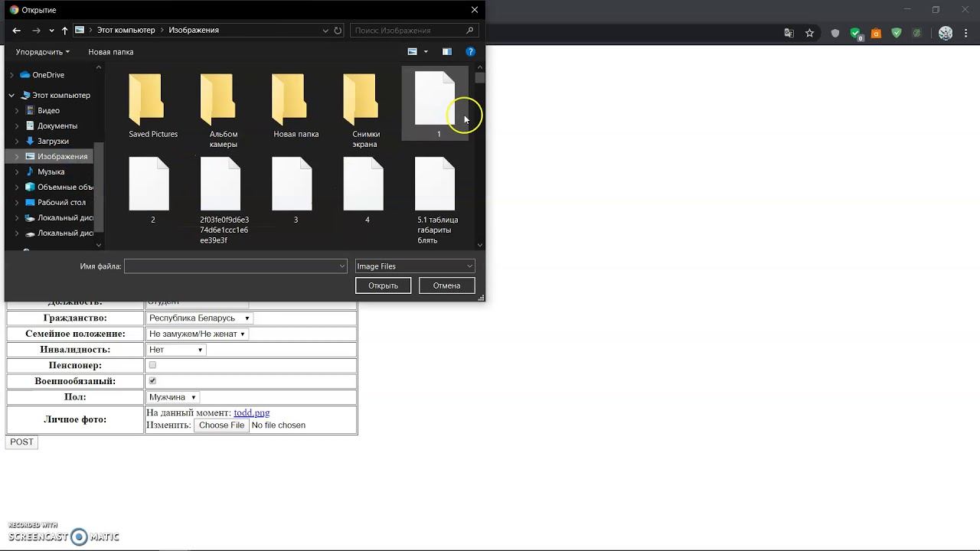Open the Гражданство dropdown
Screen dimensions: 980x551
coord(199,318)
